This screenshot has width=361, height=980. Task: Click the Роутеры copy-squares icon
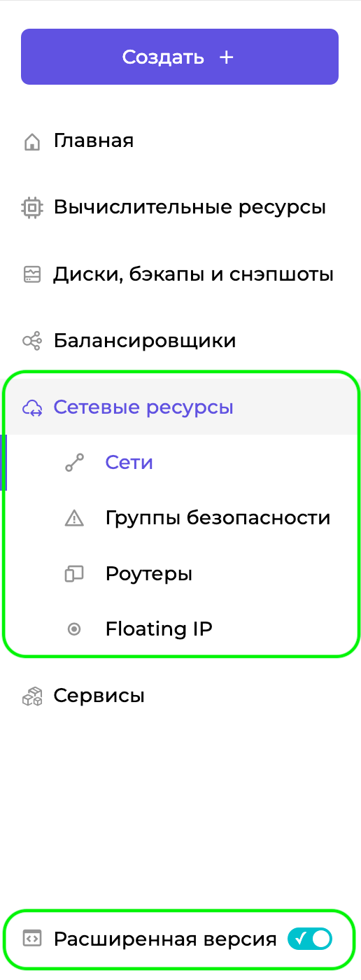click(x=73, y=574)
